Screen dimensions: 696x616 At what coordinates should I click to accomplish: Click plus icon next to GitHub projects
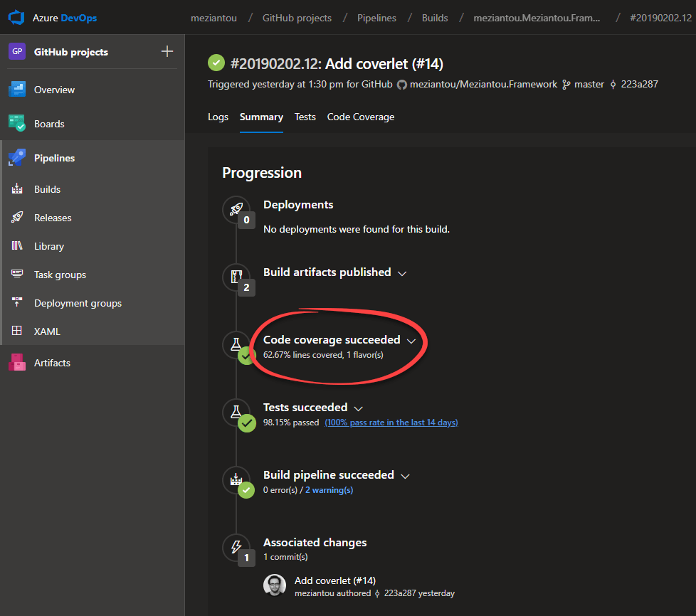pyautogui.click(x=167, y=51)
